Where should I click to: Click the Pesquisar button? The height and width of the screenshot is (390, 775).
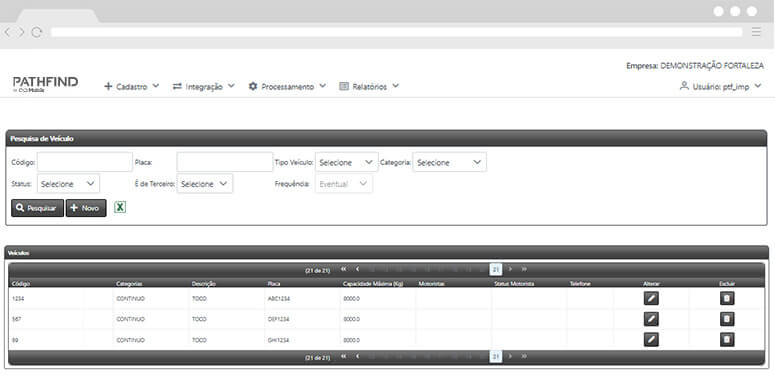[38, 208]
